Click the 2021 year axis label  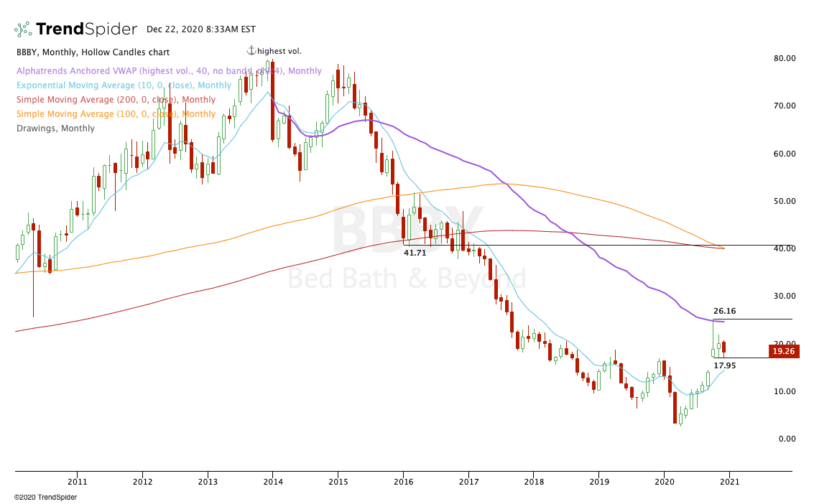point(729,482)
